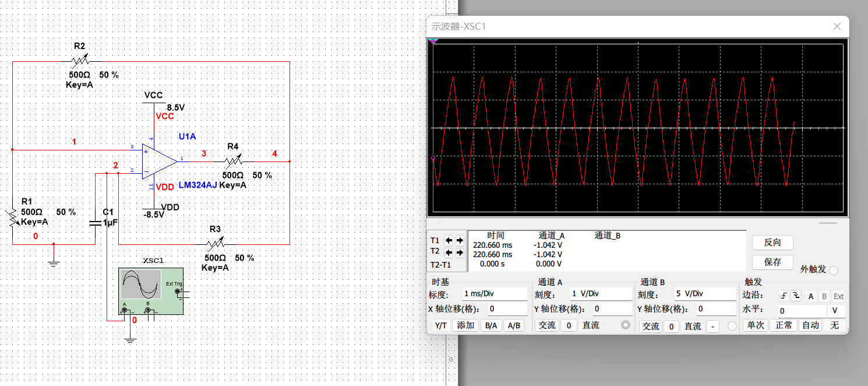The image size is (868, 386).
Task: Set trigger source to Ext
Action: click(x=838, y=296)
